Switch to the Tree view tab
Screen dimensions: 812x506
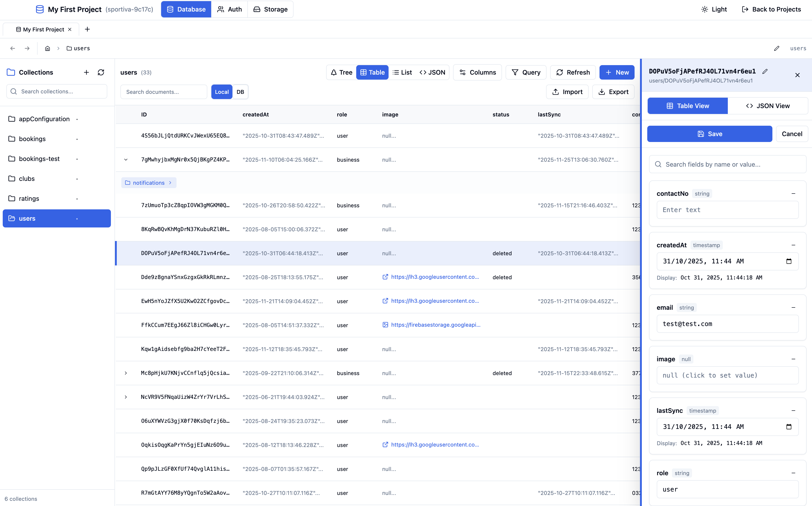(341, 72)
